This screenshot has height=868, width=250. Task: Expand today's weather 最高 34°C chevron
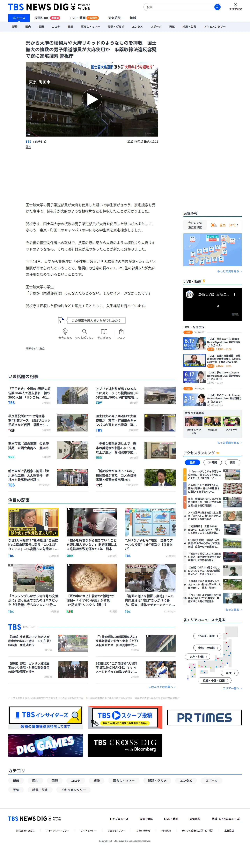(x=238, y=225)
